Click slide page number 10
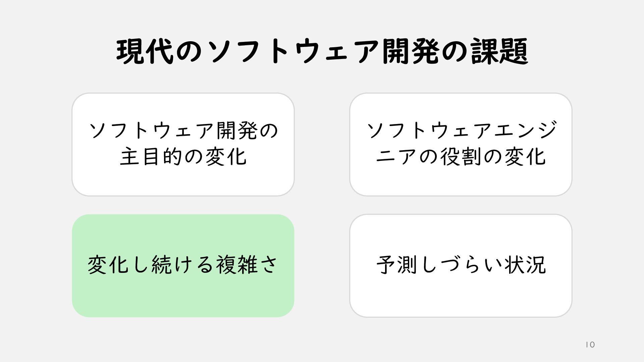Screen dimensions: 644x362 point(590,345)
